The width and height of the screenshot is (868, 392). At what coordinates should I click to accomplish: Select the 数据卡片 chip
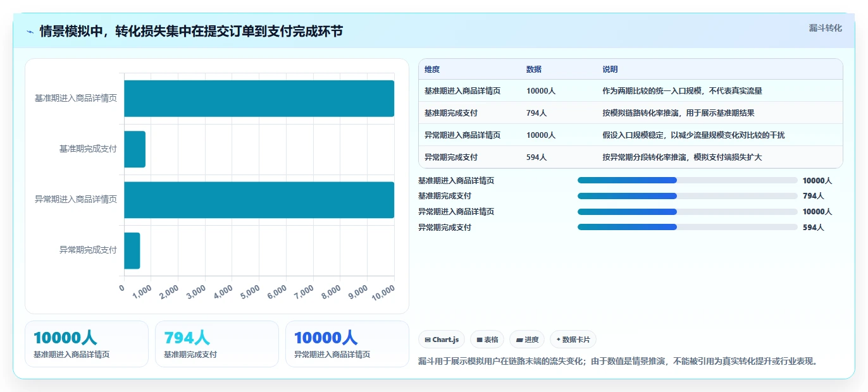click(x=573, y=340)
